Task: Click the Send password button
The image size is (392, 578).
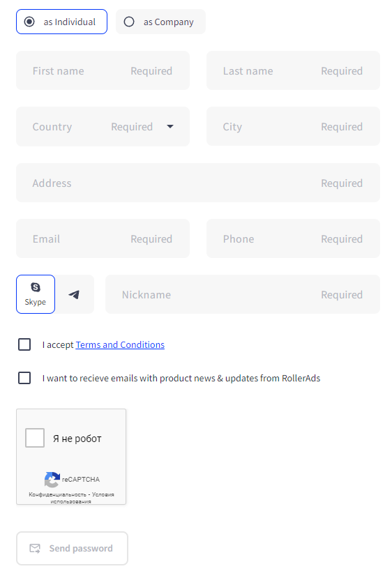Action: pyautogui.click(x=73, y=548)
